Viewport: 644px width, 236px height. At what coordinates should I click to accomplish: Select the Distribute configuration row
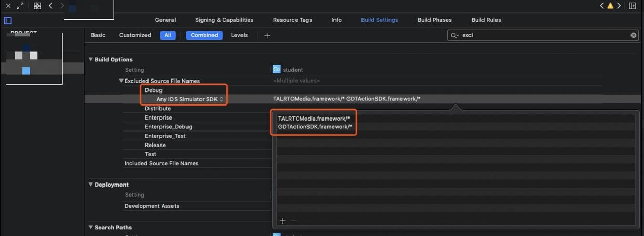pos(158,109)
